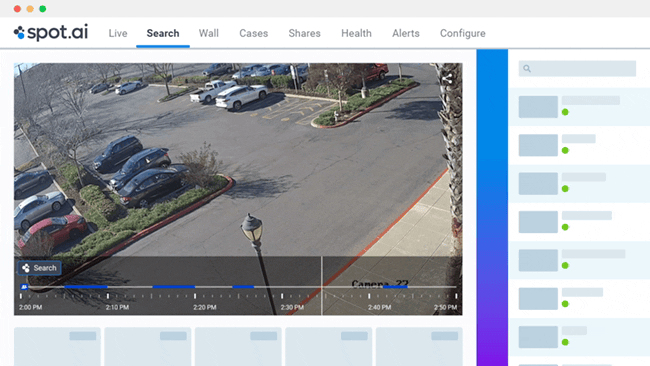
Task: Select the short blue segment near 2:25 PM
Action: point(243,286)
